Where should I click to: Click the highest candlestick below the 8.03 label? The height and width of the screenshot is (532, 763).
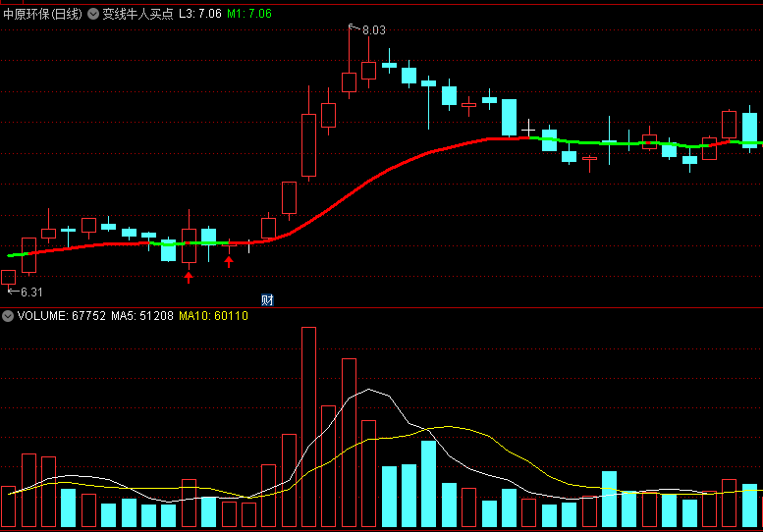click(349, 82)
